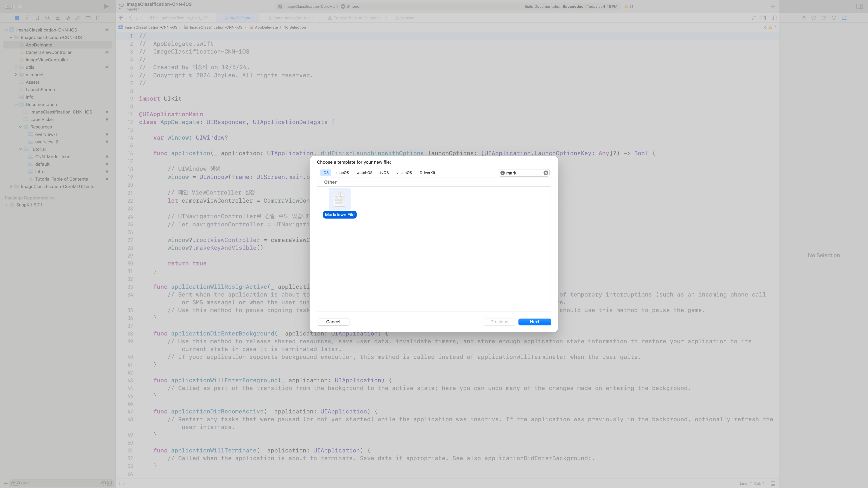Open the Find navigator magnifier icon

(x=47, y=18)
